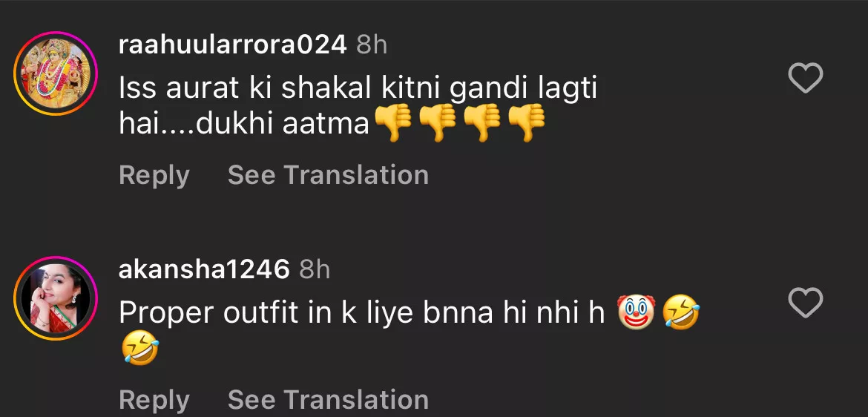Visit the raahuularrora024 username link

232,45
